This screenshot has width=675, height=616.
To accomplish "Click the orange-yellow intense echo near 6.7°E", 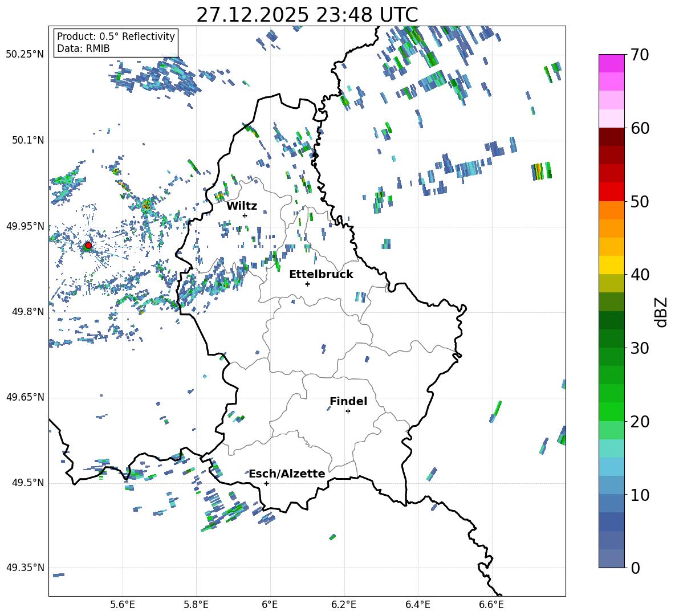I will coord(539,171).
